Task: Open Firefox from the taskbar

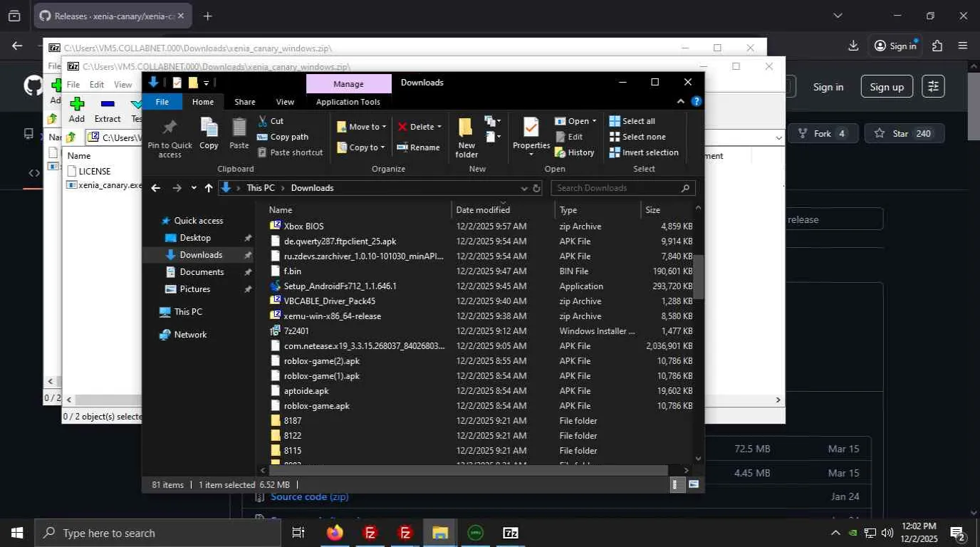Action: [x=335, y=533]
